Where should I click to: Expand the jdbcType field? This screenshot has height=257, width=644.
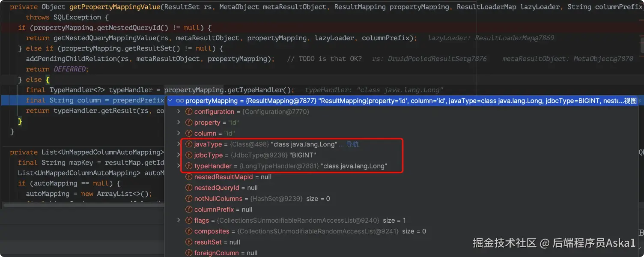(x=179, y=155)
